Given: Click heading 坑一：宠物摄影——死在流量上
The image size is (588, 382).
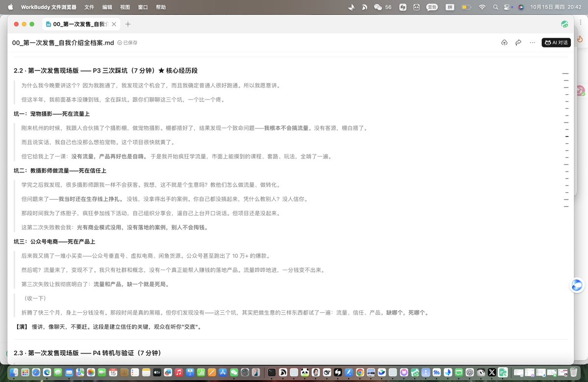Looking at the screenshot, I should pyautogui.click(x=52, y=114).
